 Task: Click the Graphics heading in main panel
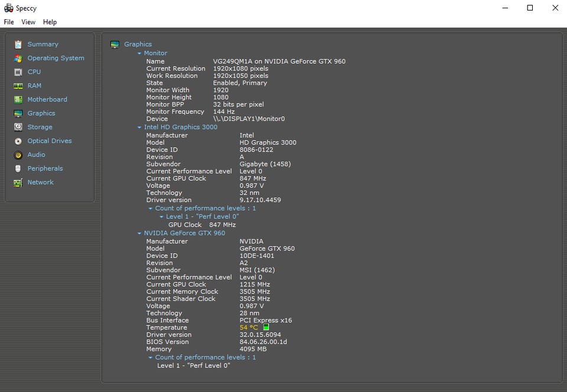138,44
